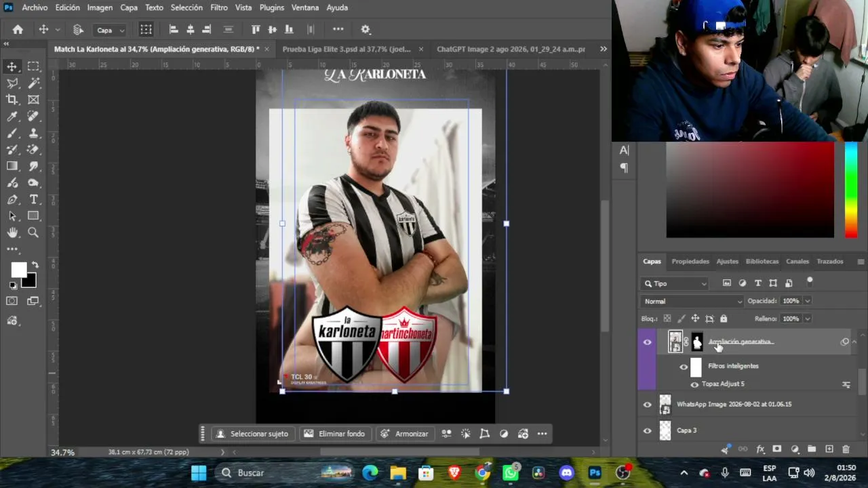Click the Seleccionar sujeto button
The image size is (868, 488).
(x=252, y=434)
